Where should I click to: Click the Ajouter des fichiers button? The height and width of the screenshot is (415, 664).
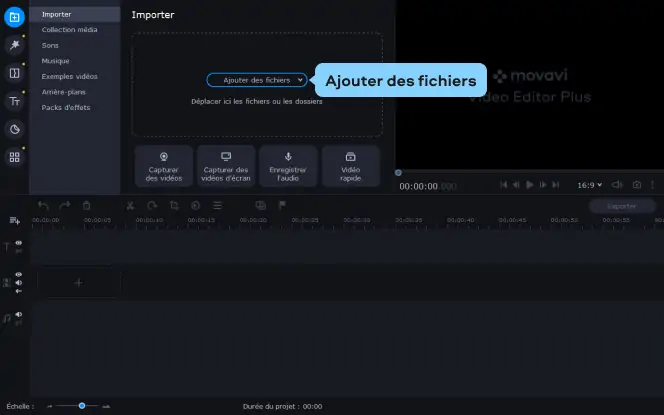[257, 80]
